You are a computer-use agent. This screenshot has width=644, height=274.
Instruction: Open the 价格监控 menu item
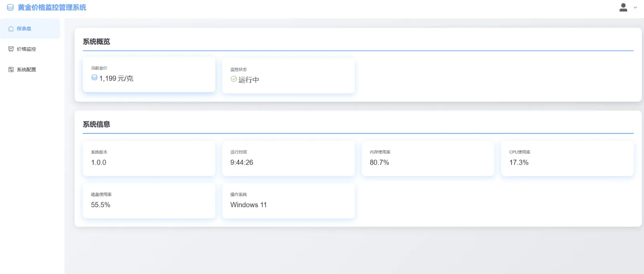coord(26,49)
